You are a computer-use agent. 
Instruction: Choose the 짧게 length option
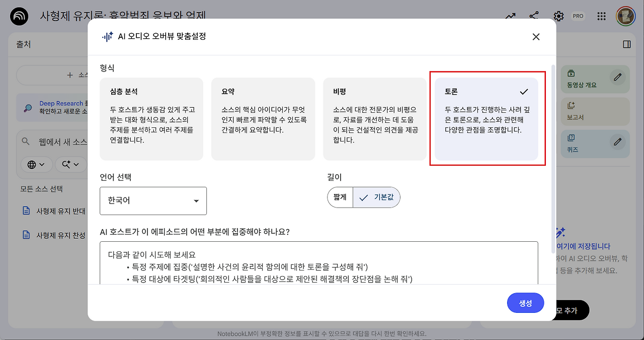pos(340,197)
